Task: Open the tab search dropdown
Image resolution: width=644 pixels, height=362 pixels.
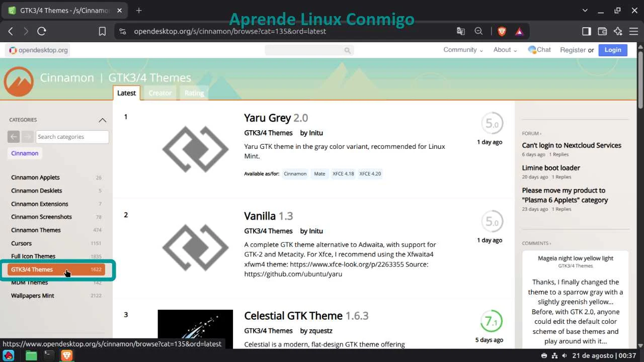Action: pyautogui.click(x=585, y=10)
